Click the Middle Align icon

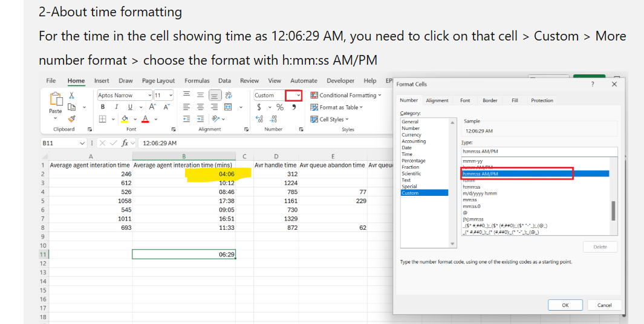tap(200, 95)
